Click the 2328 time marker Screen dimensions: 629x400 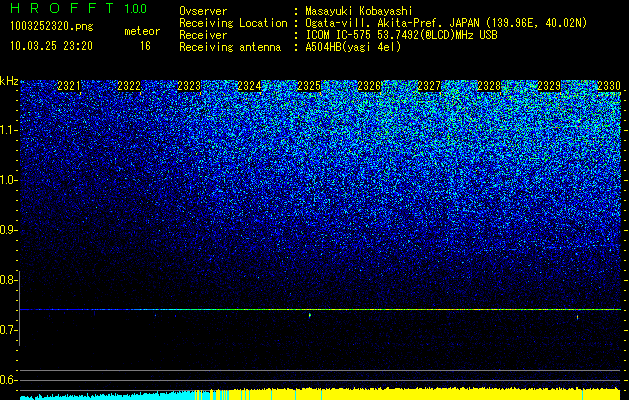pos(489,86)
